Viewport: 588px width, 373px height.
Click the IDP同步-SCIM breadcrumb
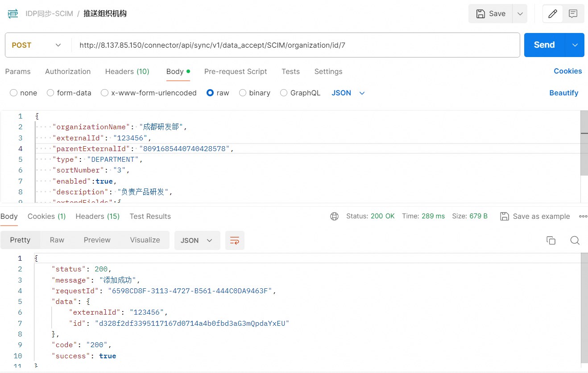pos(50,14)
